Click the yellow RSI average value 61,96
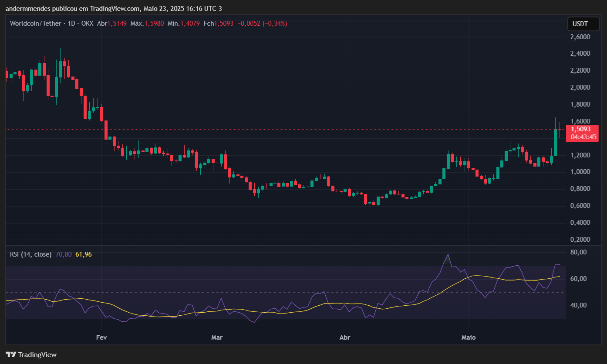Screen dimensions: 607x364 coord(84,254)
